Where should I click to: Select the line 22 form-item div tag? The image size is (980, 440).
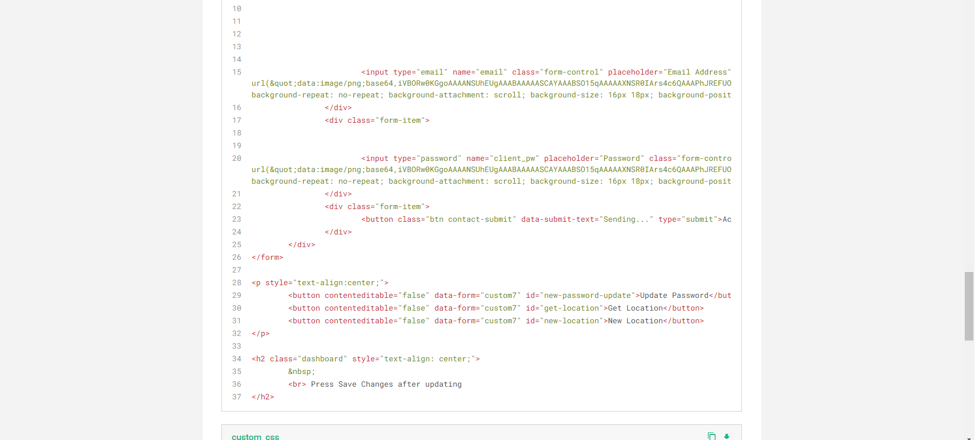click(x=377, y=207)
